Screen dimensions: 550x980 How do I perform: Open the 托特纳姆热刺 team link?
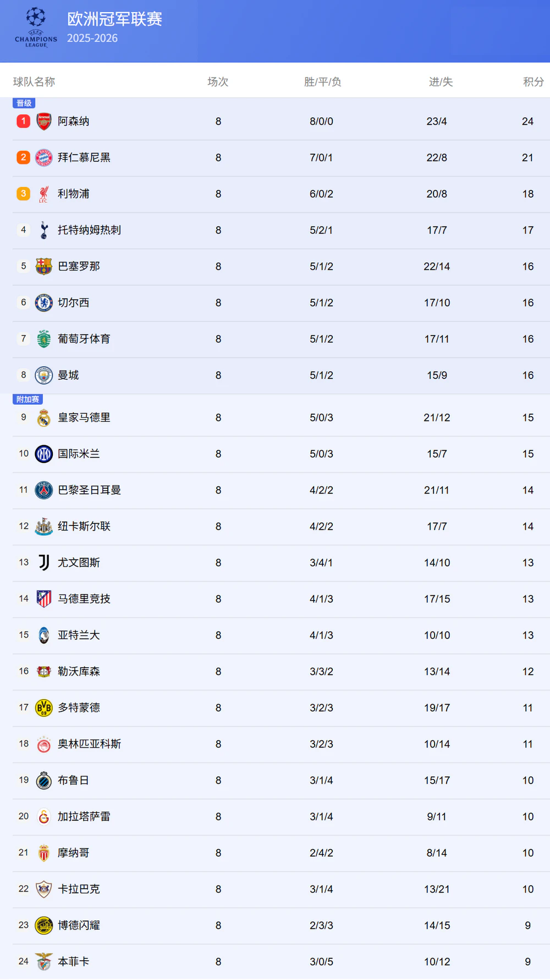click(89, 230)
